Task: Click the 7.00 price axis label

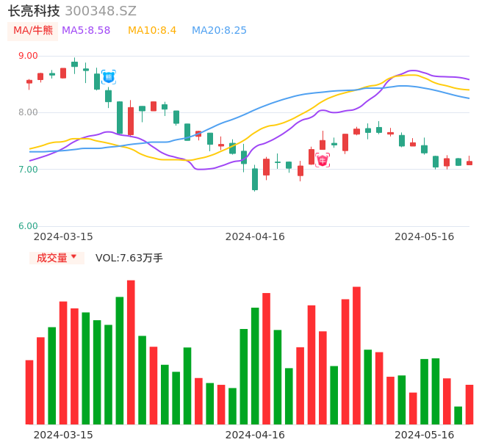Action: click(x=28, y=170)
